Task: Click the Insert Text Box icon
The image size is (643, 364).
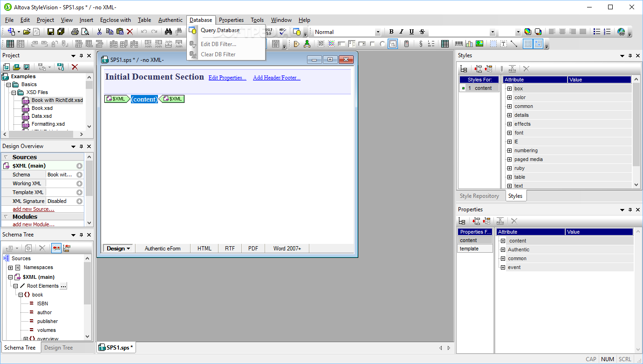Action: click(x=504, y=44)
